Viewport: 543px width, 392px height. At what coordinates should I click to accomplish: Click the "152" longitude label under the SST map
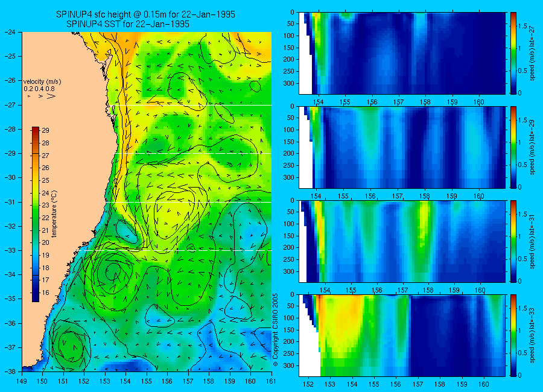pos(84,381)
